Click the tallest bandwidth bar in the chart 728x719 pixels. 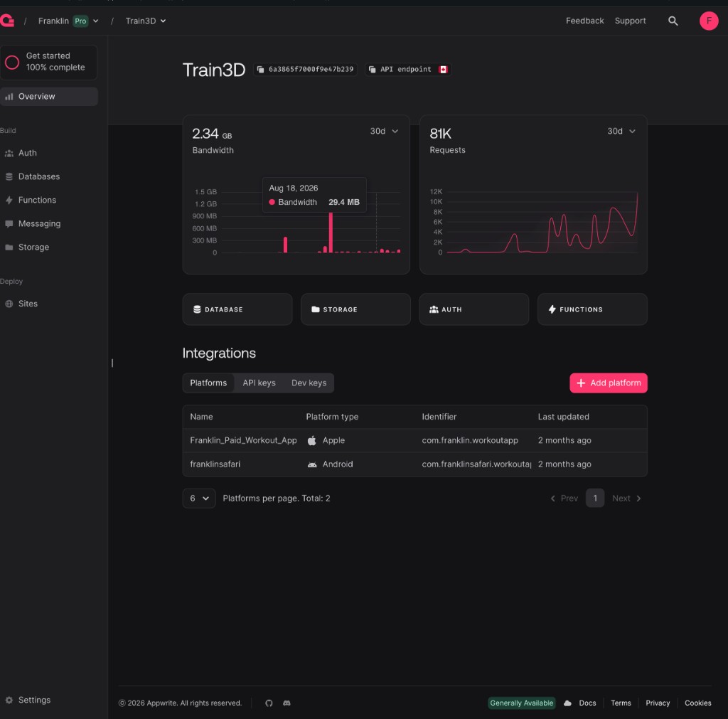coord(331,233)
